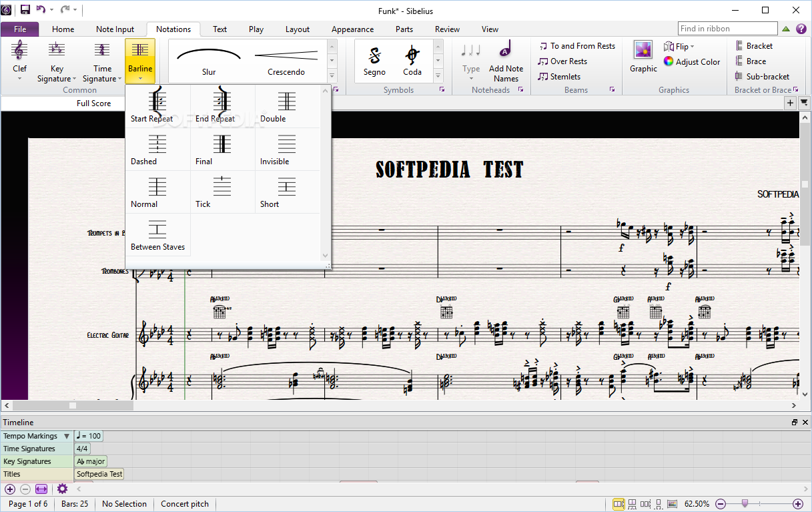
Task: Insert an End Repeat barline
Action: point(222,107)
